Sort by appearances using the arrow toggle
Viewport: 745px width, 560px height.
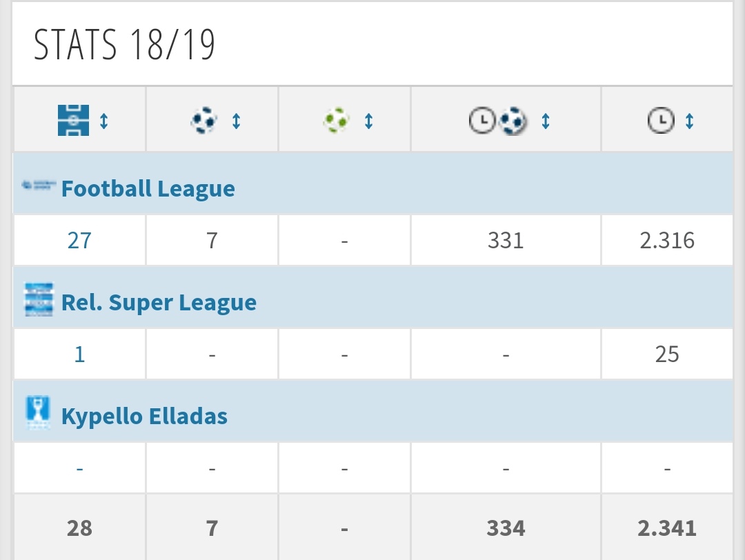(x=104, y=121)
